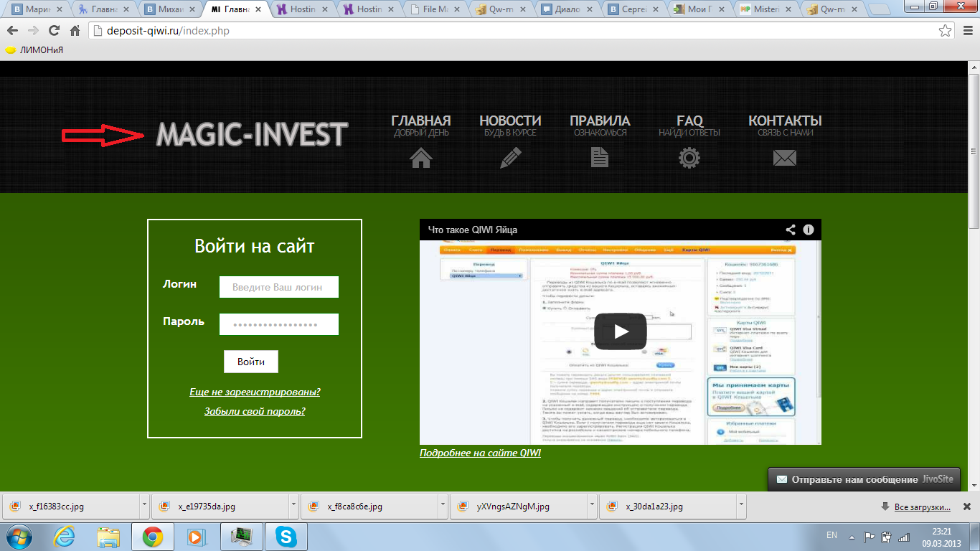The width and height of the screenshot is (980, 551).
Task: Click the Action Center flag icon
Action: point(869,537)
